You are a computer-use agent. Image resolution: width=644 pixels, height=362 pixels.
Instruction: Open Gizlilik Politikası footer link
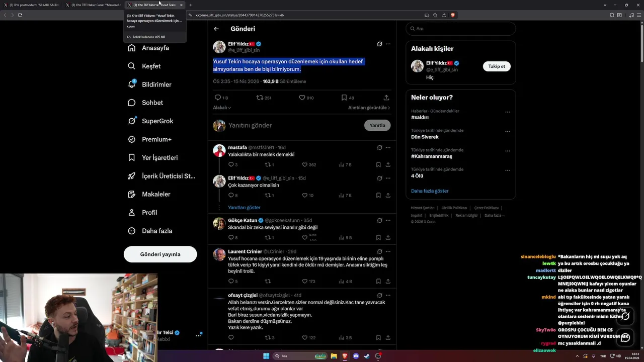[454, 208]
